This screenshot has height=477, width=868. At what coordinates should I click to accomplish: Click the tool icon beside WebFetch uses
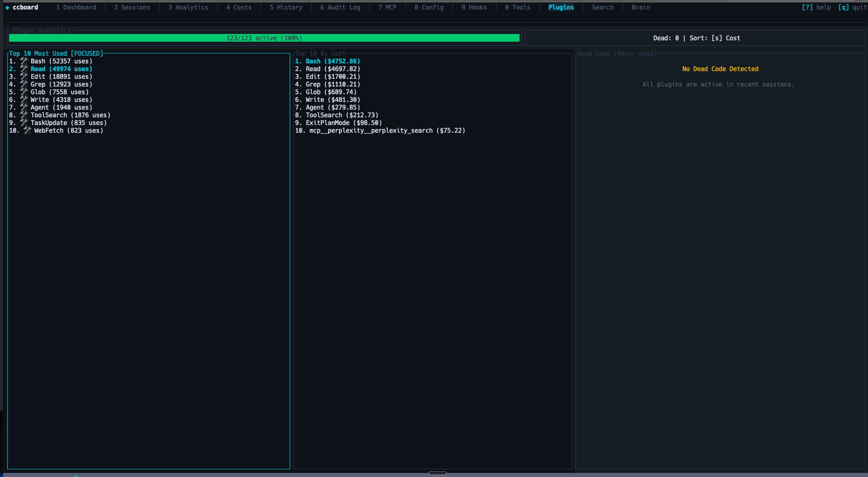[x=28, y=130]
